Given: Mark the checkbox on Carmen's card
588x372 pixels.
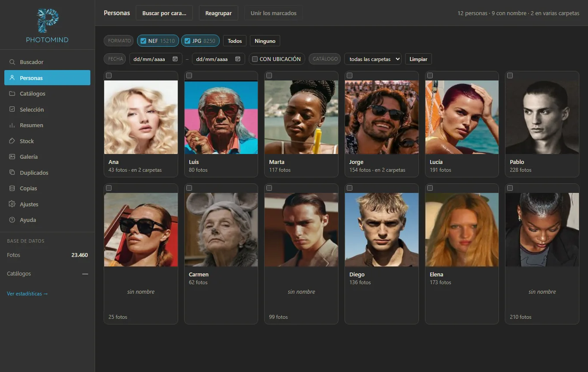Looking at the screenshot, I should tap(189, 188).
